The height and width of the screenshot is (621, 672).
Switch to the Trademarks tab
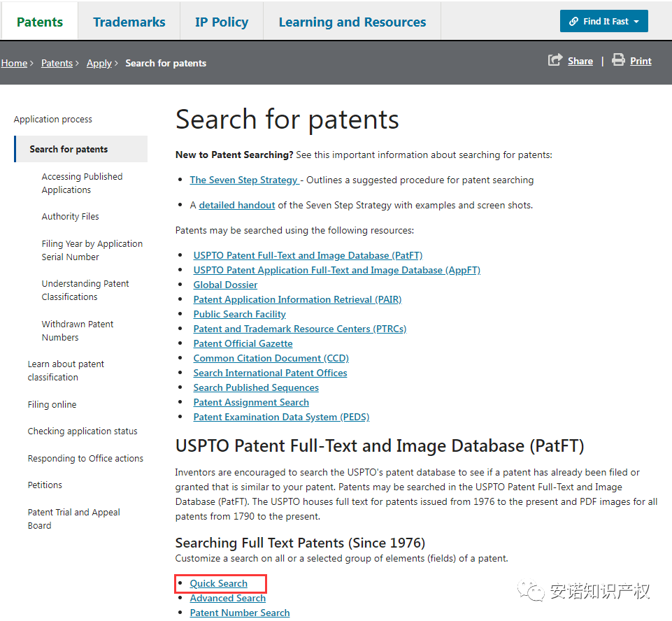[x=129, y=22]
